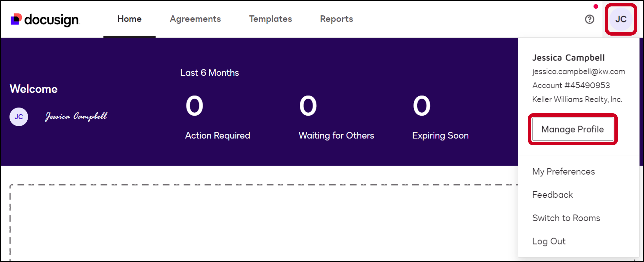This screenshot has width=644, height=262.
Task: Choose Feedback in the profile menu
Action: click(552, 195)
